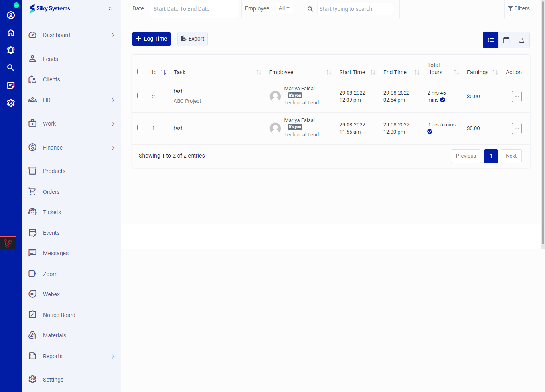
Task: Click the Log Time button
Action: (152, 39)
